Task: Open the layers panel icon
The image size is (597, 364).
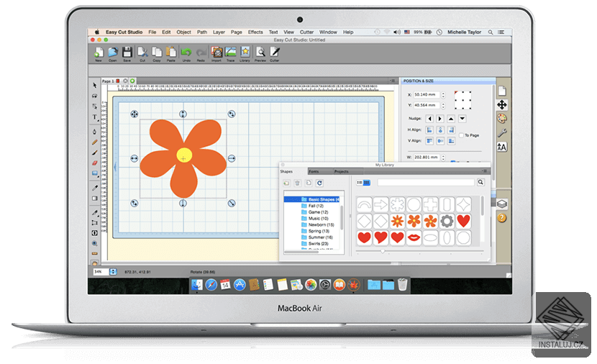Action: (x=502, y=204)
